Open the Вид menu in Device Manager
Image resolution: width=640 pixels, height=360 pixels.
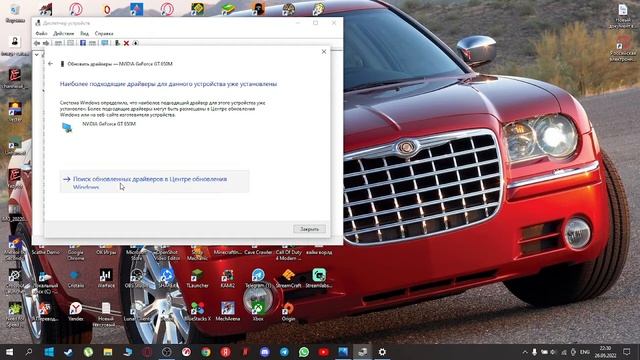tap(84, 33)
